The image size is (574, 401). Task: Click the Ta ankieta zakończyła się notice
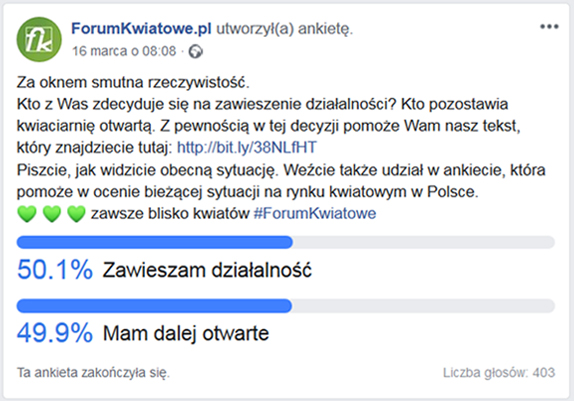(93, 373)
